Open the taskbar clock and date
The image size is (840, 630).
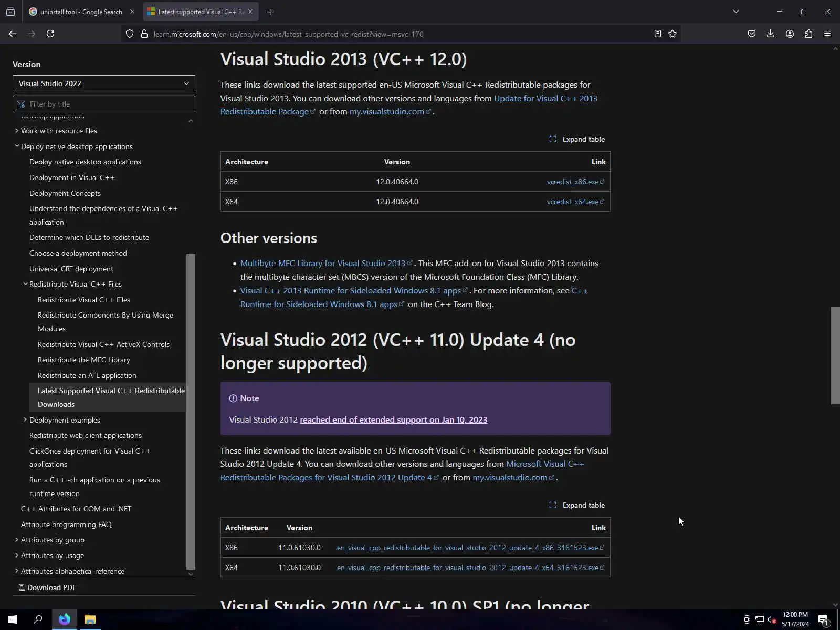[795, 619]
